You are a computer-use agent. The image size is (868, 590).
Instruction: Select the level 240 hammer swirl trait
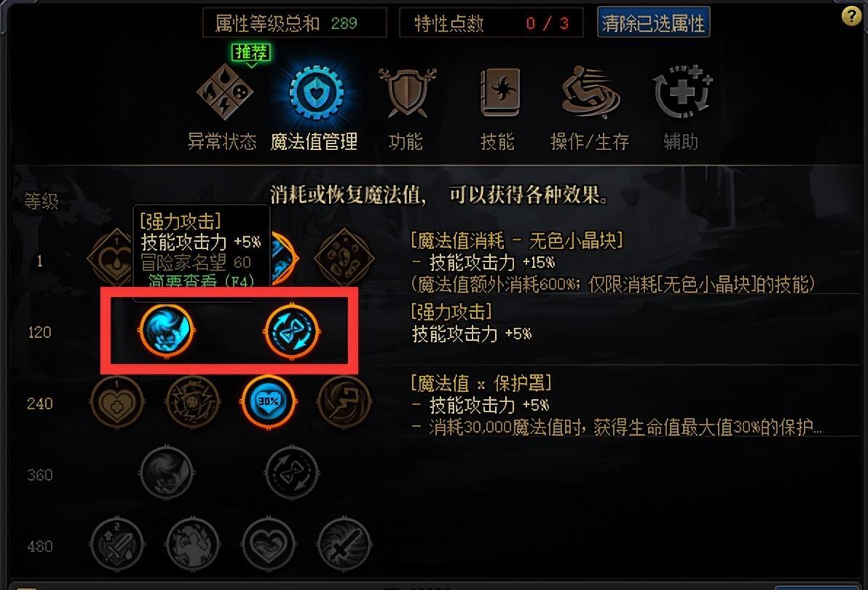pos(344,402)
